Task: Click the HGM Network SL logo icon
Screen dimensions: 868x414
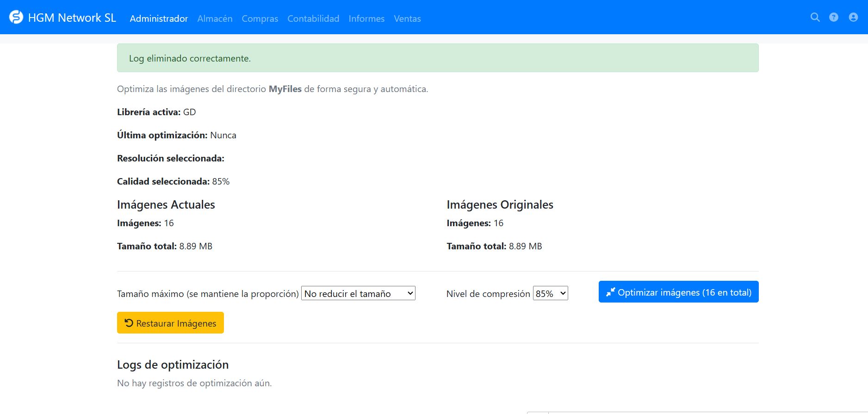Action: coord(16,17)
